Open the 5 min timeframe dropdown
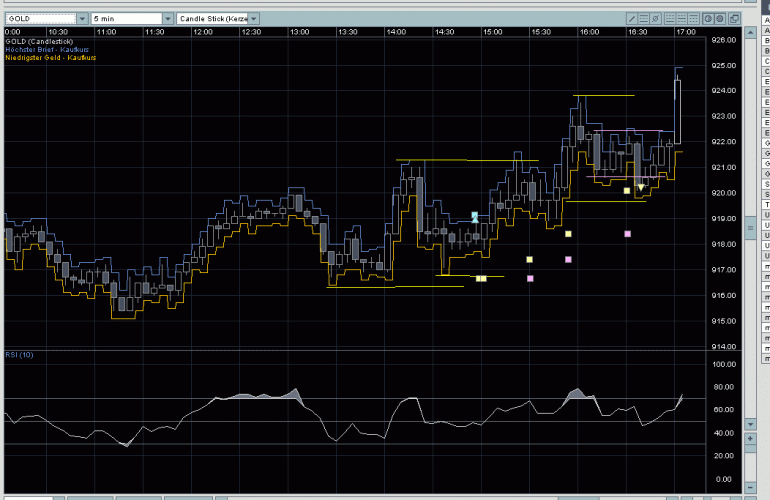Screen dimensions: 770x500 click(166, 19)
